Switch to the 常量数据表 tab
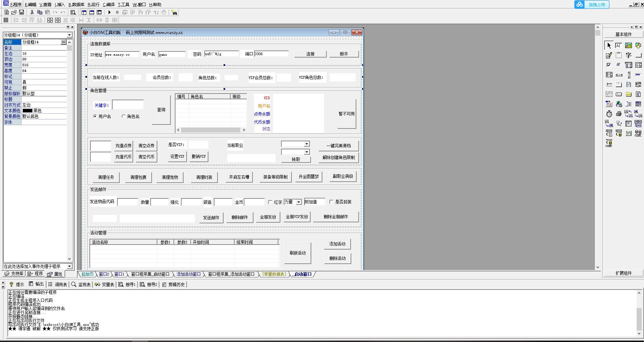 coord(274,274)
